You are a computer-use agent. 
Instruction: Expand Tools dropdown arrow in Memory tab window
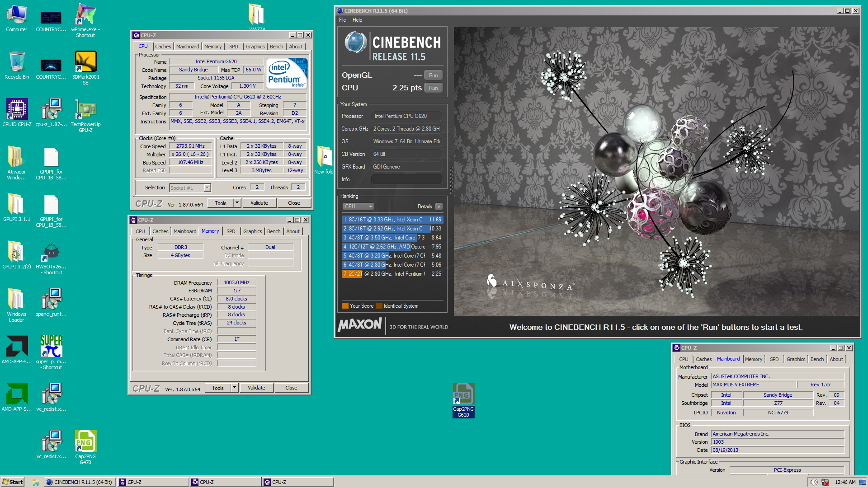tap(234, 388)
